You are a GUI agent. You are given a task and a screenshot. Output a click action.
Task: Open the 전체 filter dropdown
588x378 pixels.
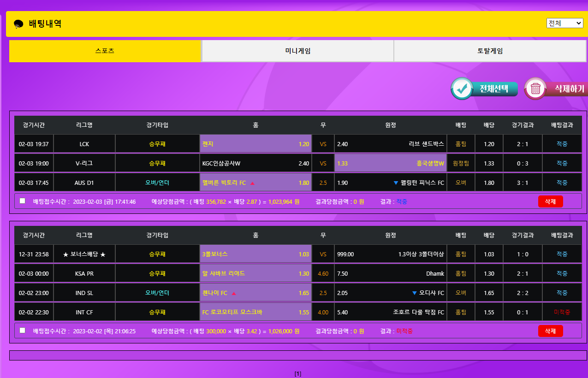[564, 23]
